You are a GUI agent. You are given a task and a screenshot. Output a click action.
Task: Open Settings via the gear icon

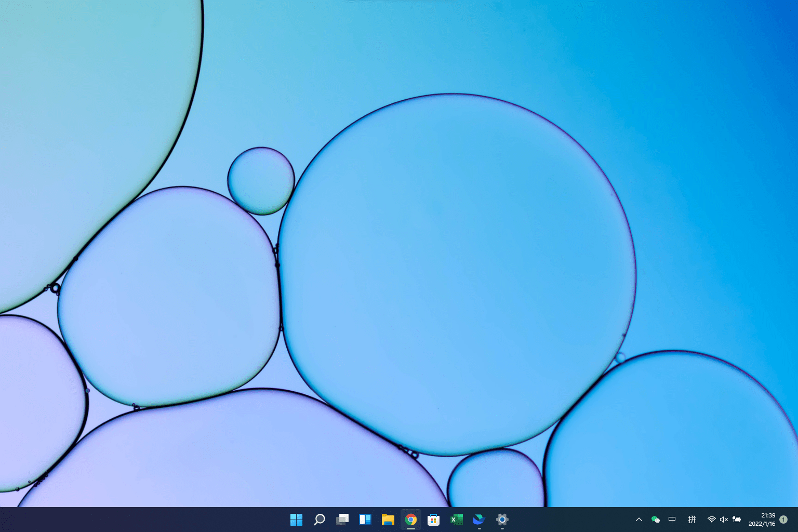pos(501,520)
